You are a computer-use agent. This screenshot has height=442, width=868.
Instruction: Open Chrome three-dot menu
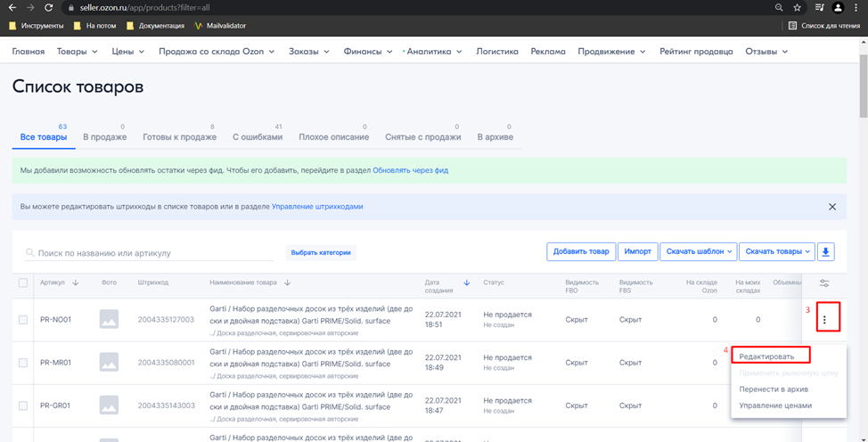[x=856, y=8]
